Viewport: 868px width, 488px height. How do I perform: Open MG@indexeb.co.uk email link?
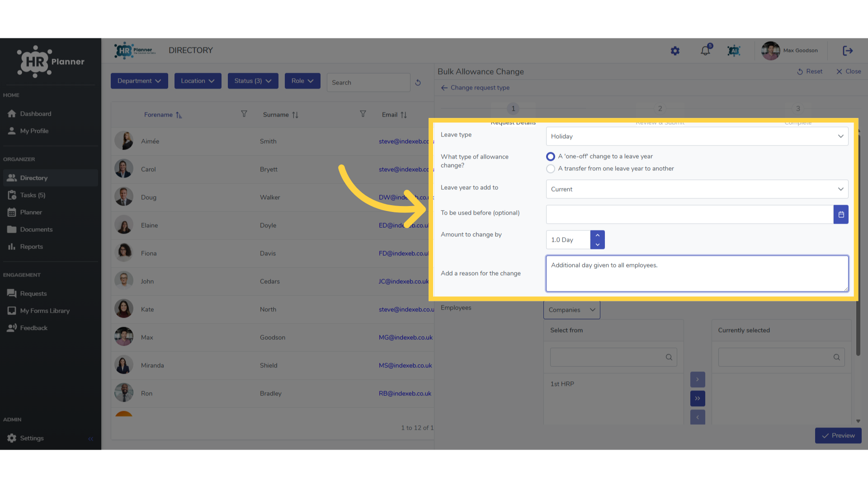coord(406,338)
